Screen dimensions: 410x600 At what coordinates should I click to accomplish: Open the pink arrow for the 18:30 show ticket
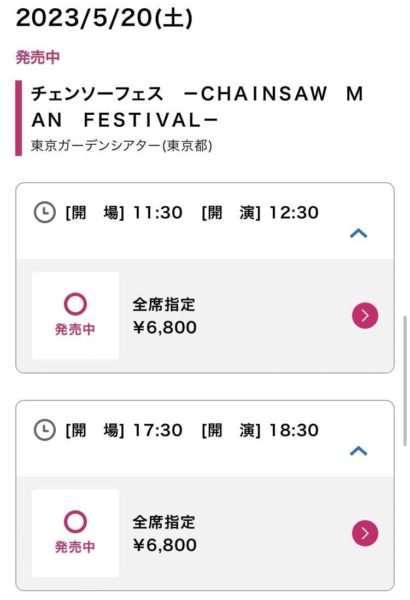365,533
